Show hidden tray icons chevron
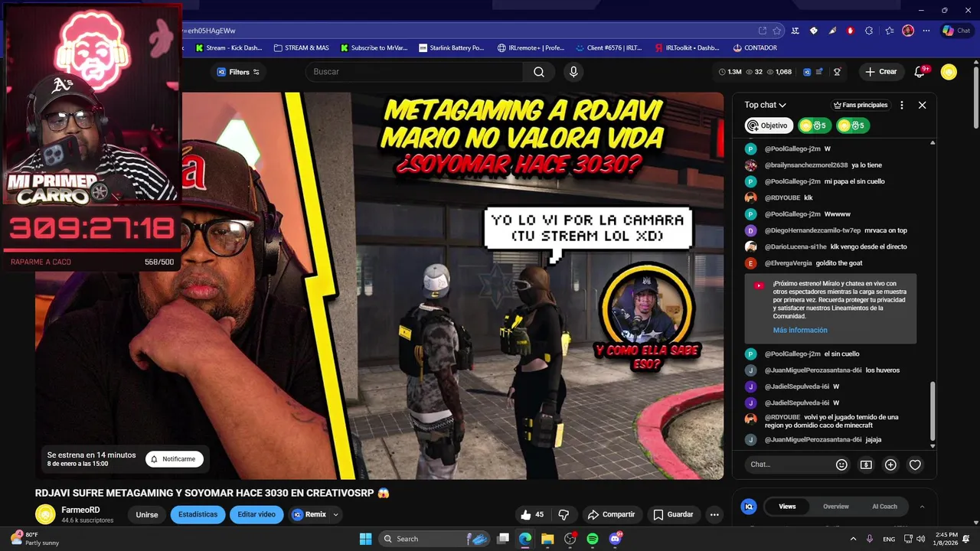This screenshot has height=551, width=980. coord(853,539)
